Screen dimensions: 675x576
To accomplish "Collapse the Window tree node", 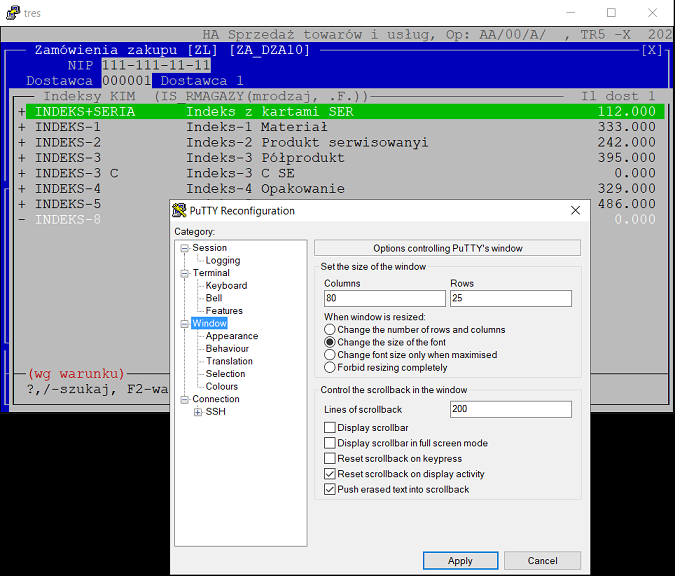I will [185, 324].
